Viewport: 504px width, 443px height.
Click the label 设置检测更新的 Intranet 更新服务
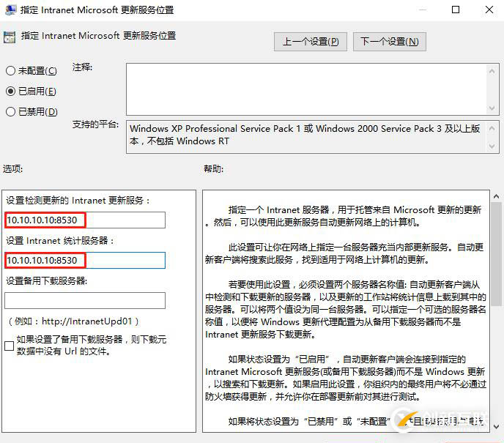[x=78, y=201]
